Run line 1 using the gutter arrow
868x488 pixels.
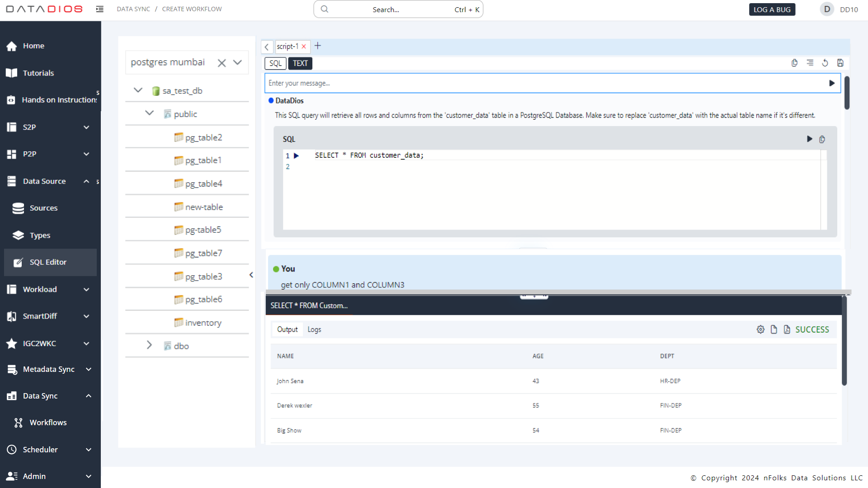(x=297, y=156)
